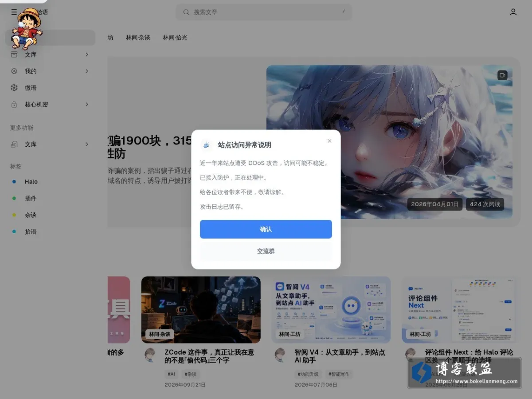This screenshot has width=532, height=399.
Task: Focus the 搜索文章 search field
Action: pos(264,12)
